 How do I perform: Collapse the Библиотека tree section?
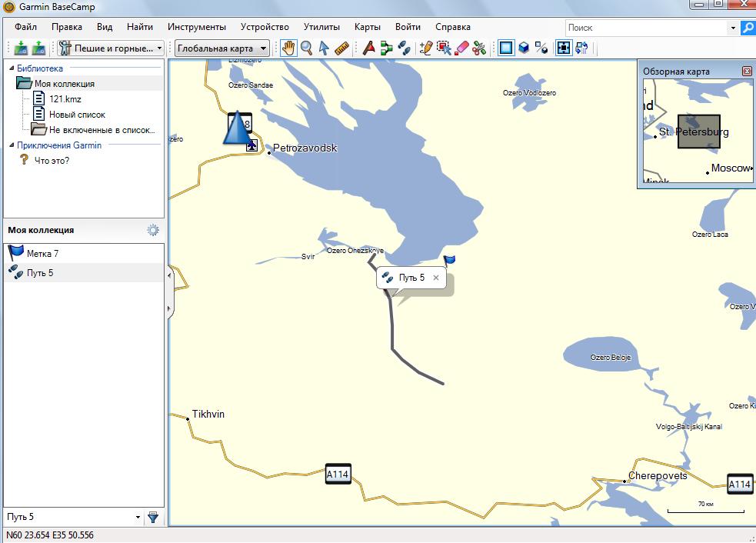[x=10, y=68]
